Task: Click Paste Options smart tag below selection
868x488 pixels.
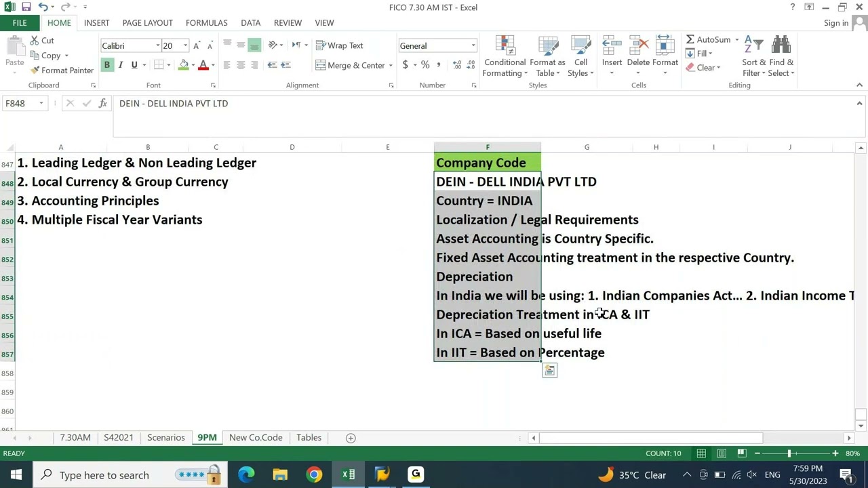Action: pyautogui.click(x=549, y=371)
